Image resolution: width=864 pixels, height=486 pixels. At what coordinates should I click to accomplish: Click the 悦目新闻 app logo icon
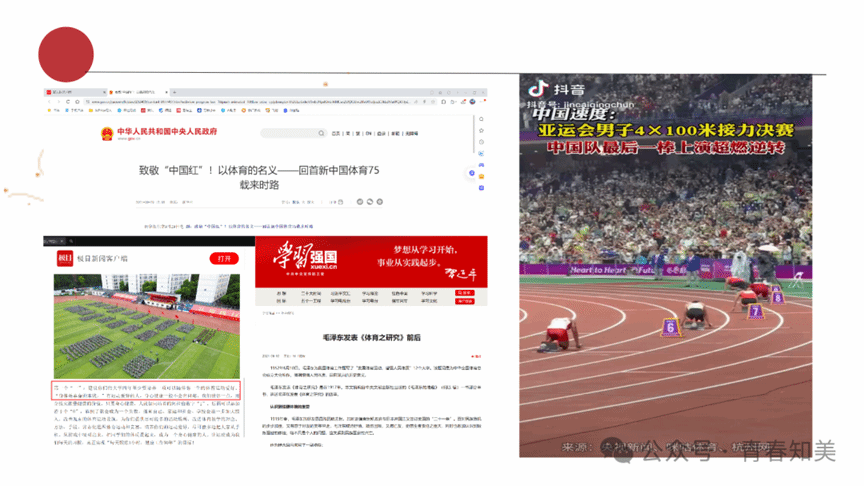point(62,257)
